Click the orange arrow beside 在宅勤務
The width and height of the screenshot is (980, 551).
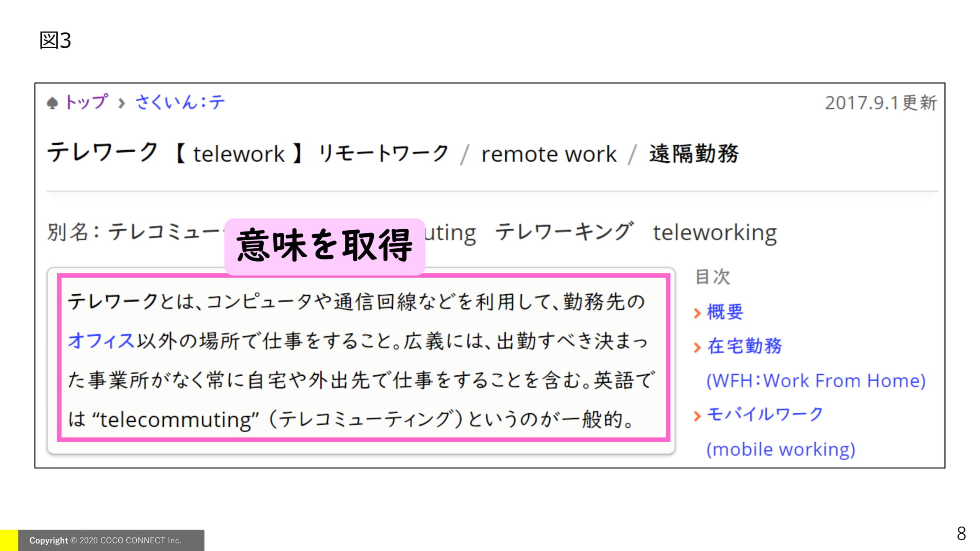697,347
